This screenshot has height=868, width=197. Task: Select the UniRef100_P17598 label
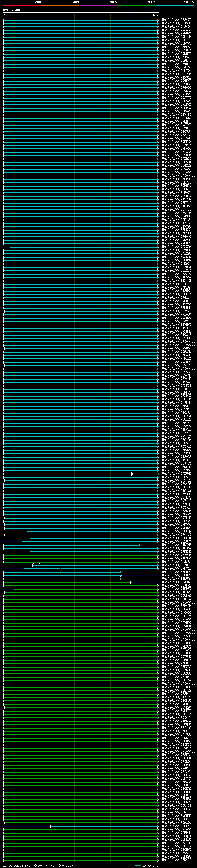pos(177,139)
